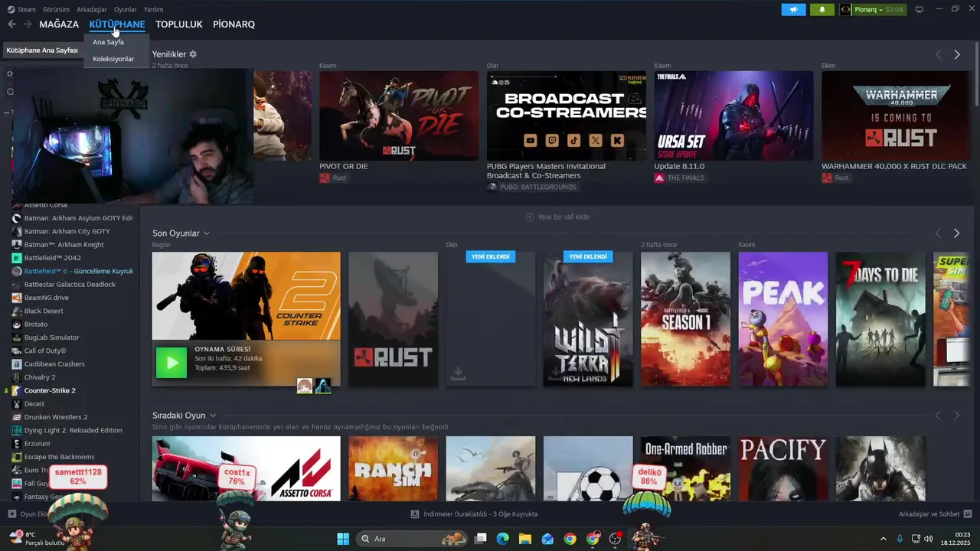Click the Yeni bir raf ekle plus icon
This screenshot has width=980, height=551.
click(529, 217)
